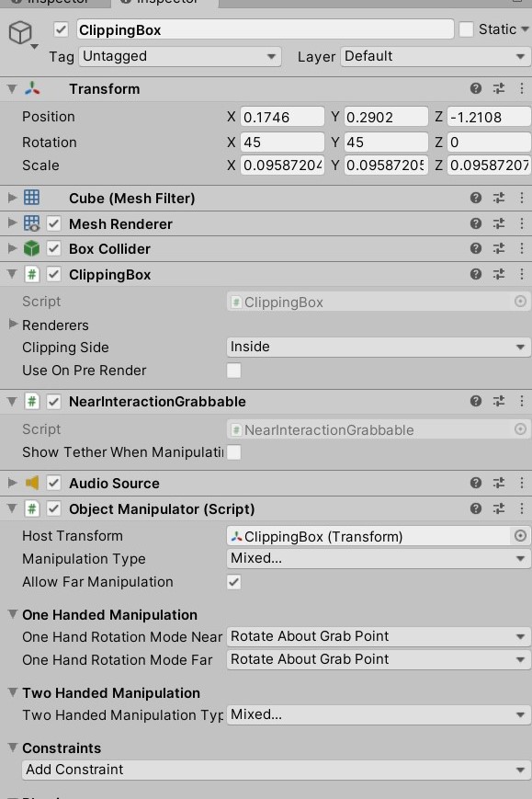Open Transform component preset selector
532x799 pixels.
[x=498, y=88]
